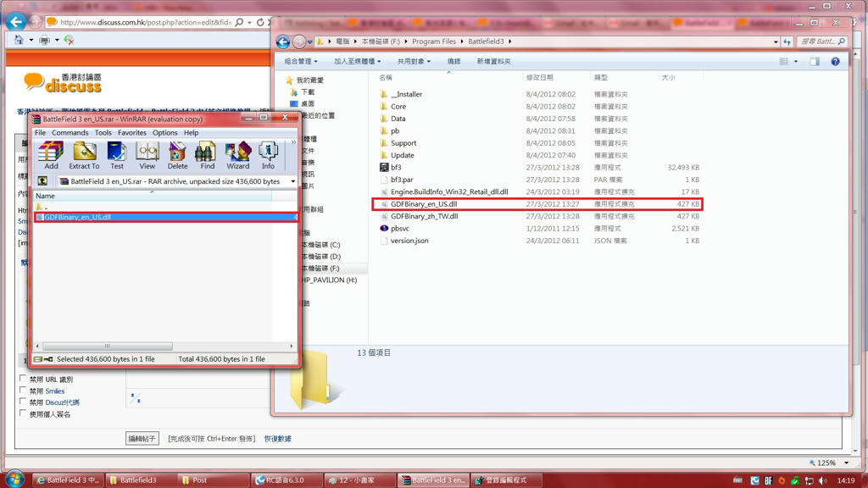Click the Add icon in WinRAR toolbar
Screen dimensions: 868x488
(x=51, y=155)
